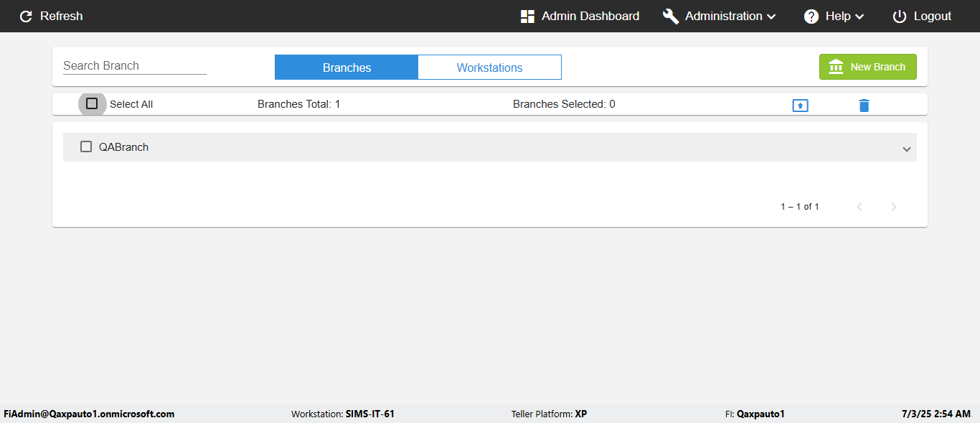980x423 pixels.
Task: Open the Admin Dashboard menu item
Action: (x=580, y=17)
